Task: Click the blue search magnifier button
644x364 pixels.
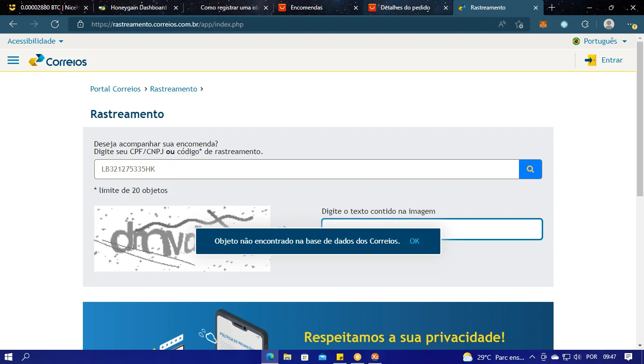Action: tap(530, 169)
